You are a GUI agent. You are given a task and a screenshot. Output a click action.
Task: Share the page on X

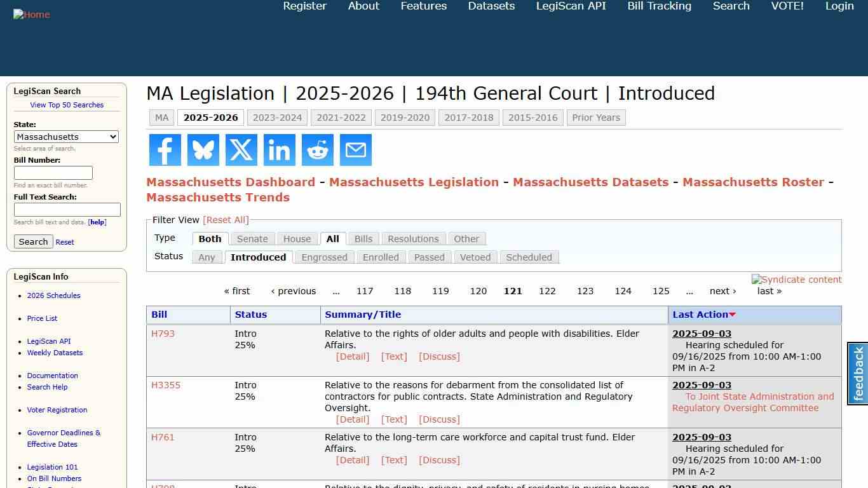point(241,150)
